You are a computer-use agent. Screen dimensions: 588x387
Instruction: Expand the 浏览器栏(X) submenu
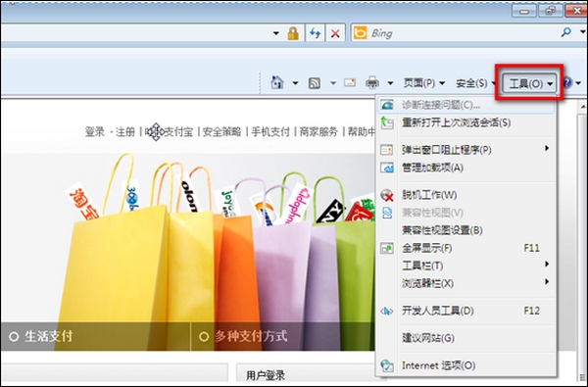click(x=466, y=283)
